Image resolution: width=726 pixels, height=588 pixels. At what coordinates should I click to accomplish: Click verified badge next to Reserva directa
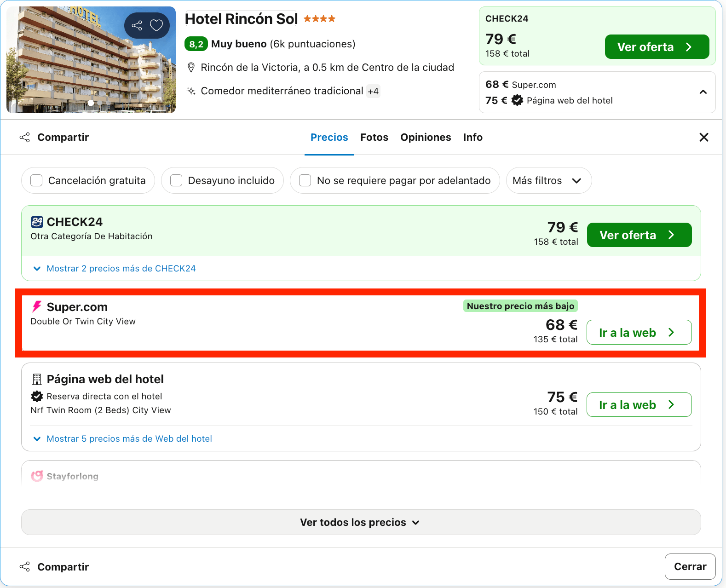pos(37,396)
